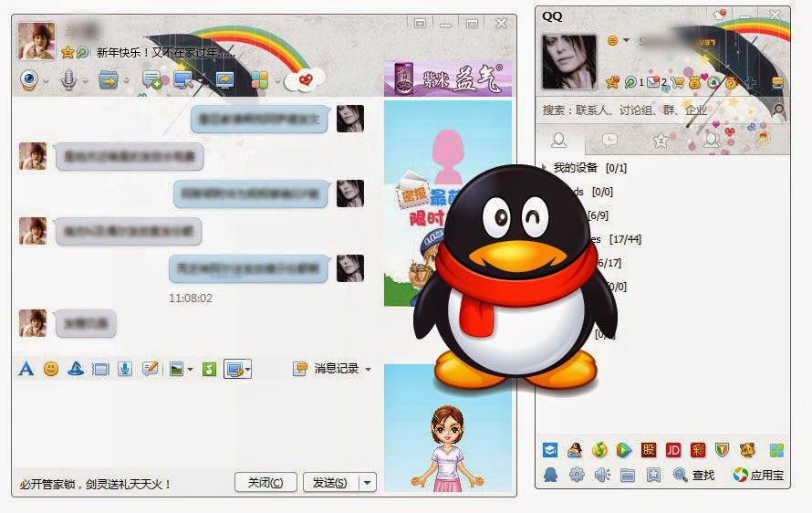Open the send options arrow beside 发送(S)
The image size is (812, 513).
tap(367, 483)
